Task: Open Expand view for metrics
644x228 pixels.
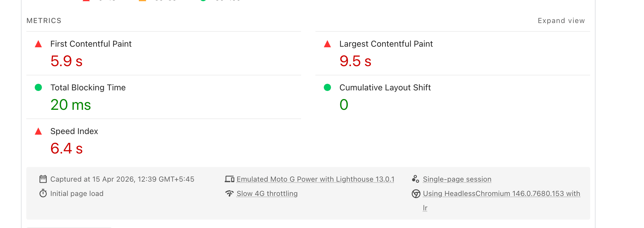Action: pos(561,21)
